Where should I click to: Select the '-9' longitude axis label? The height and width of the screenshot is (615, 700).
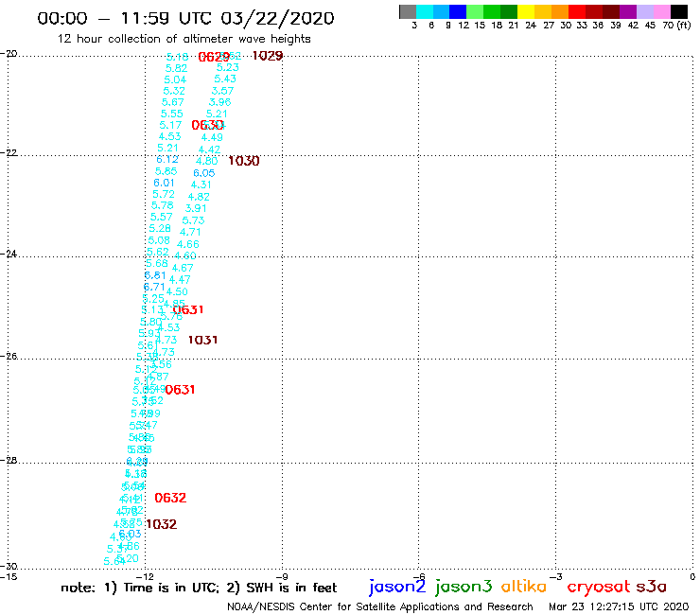(282, 576)
